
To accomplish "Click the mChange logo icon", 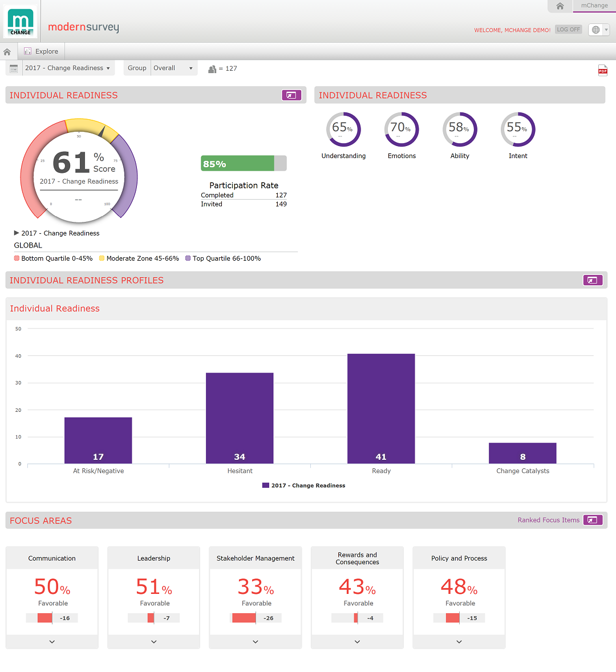I will pyautogui.click(x=21, y=22).
